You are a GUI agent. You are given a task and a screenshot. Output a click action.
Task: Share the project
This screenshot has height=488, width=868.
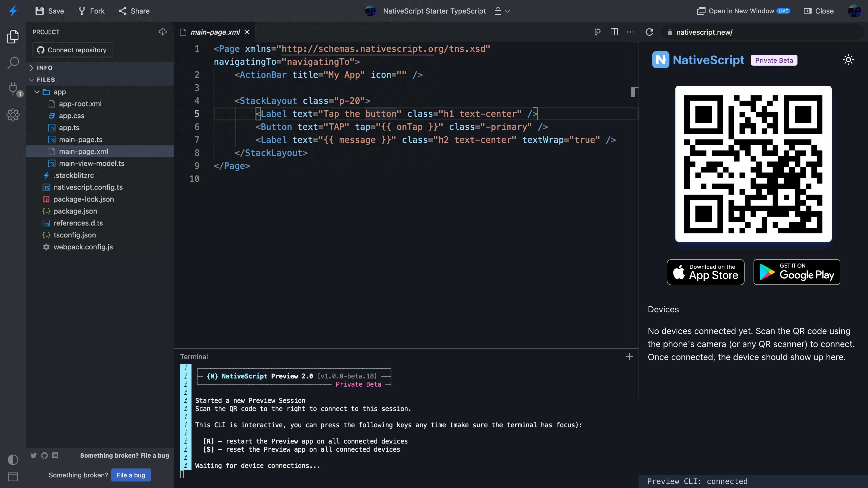click(134, 11)
